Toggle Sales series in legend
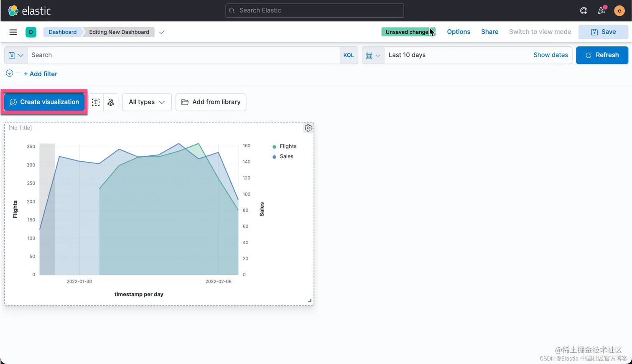This screenshot has width=632, height=364. tap(286, 156)
